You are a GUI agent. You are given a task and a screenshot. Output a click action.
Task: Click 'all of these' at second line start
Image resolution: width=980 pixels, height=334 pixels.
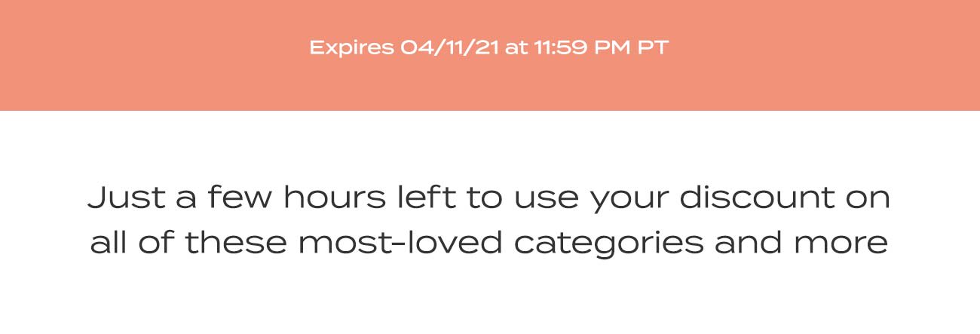coord(188,243)
